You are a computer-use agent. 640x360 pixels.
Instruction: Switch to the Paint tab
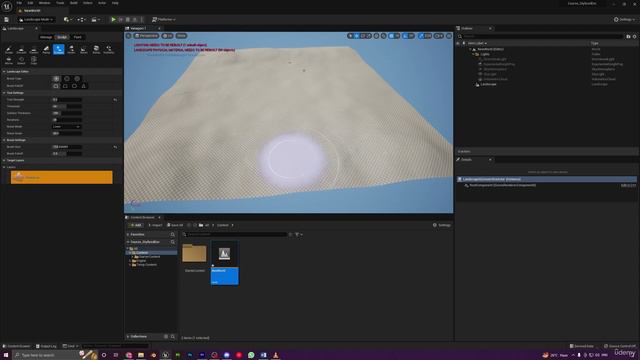pyautogui.click(x=78, y=37)
